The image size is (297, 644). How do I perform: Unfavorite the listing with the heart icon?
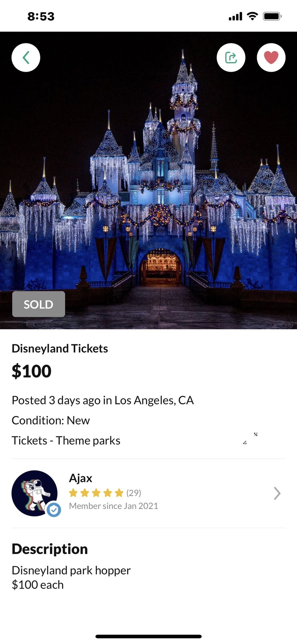271,58
